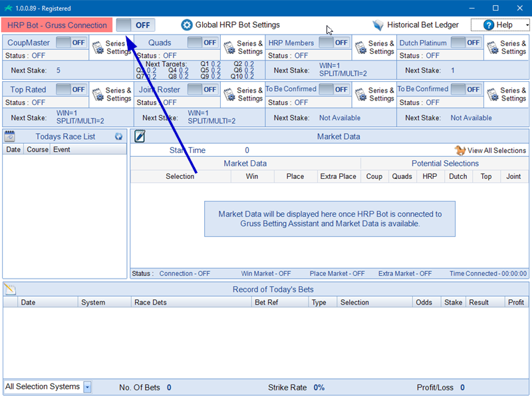The width and height of the screenshot is (532, 397).
Task: Click the 'Connection - OFF' status text
Action: [x=185, y=273]
